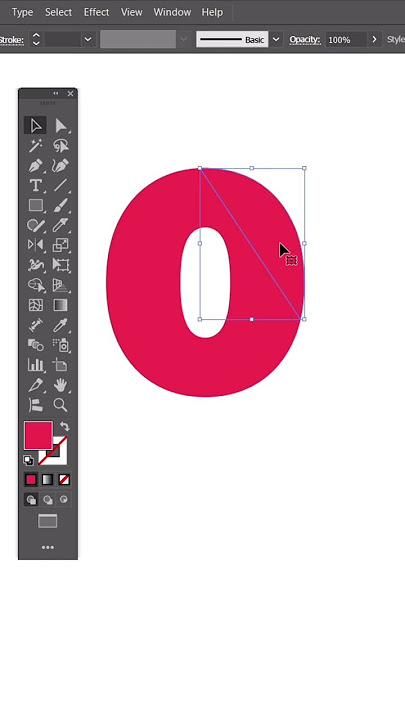Image resolution: width=405 pixels, height=720 pixels.
Task: Select the Free Transform tool
Action: pos(61,265)
